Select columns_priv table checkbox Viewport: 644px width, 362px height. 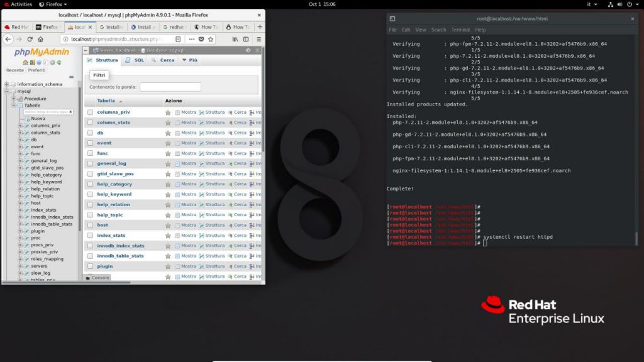[x=90, y=112]
